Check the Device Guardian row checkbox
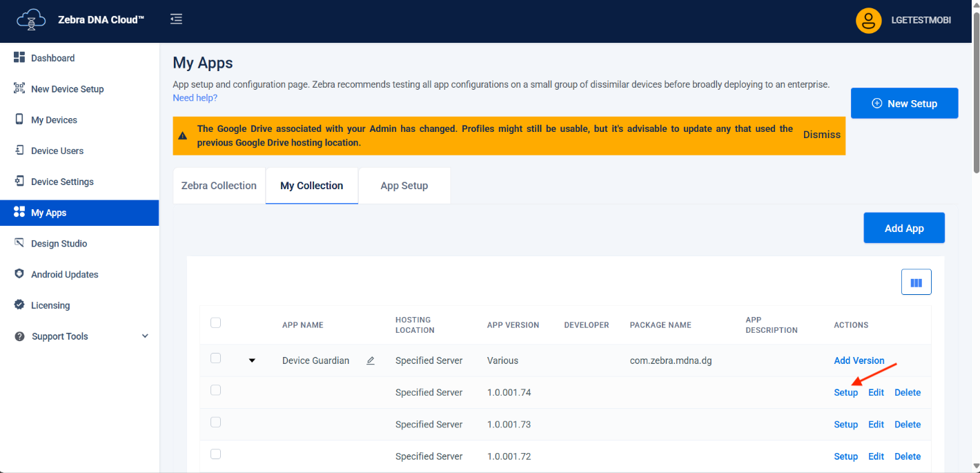The width and height of the screenshot is (980, 473). click(x=215, y=358)
